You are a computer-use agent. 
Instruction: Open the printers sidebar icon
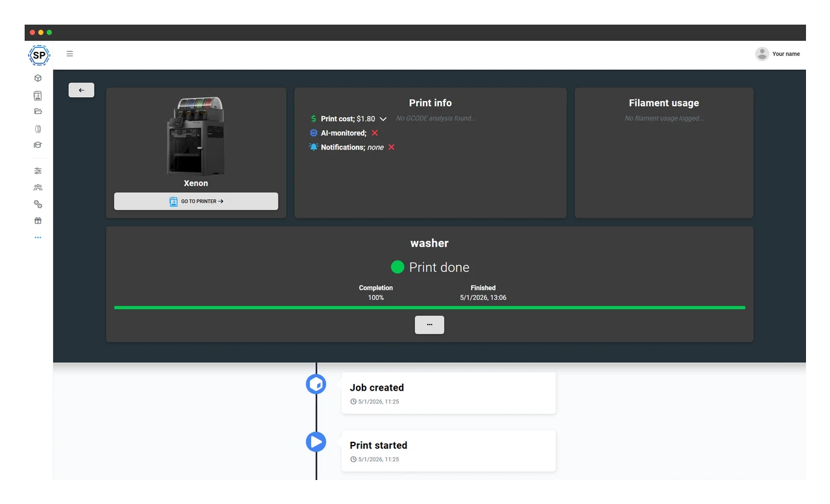(x=38, y=95)
